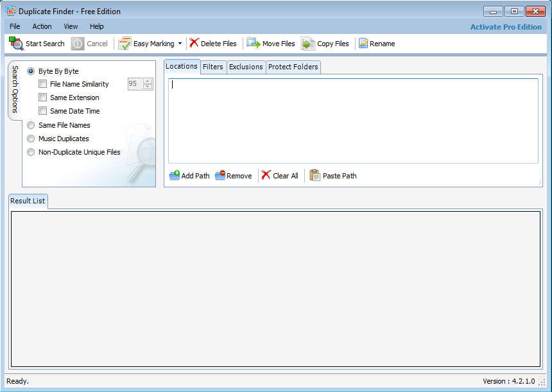Click inside the empty result list area
552x392 pixels.
click(x=275, y=289)
